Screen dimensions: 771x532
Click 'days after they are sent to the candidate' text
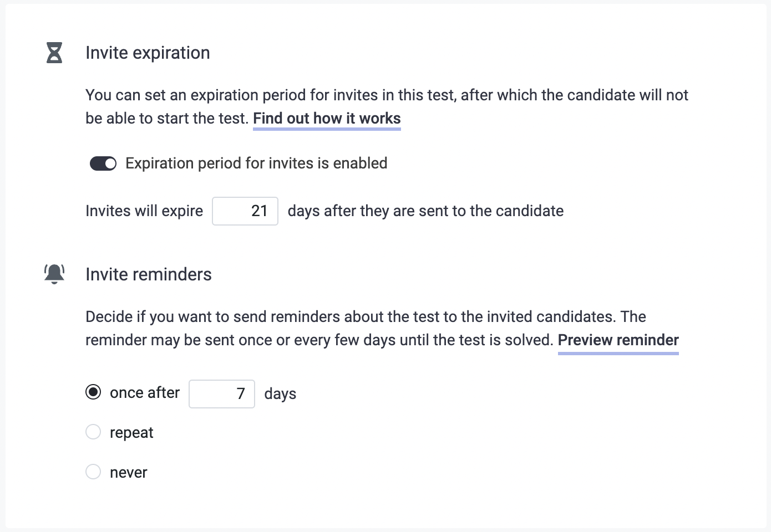(x=425, y=211)
